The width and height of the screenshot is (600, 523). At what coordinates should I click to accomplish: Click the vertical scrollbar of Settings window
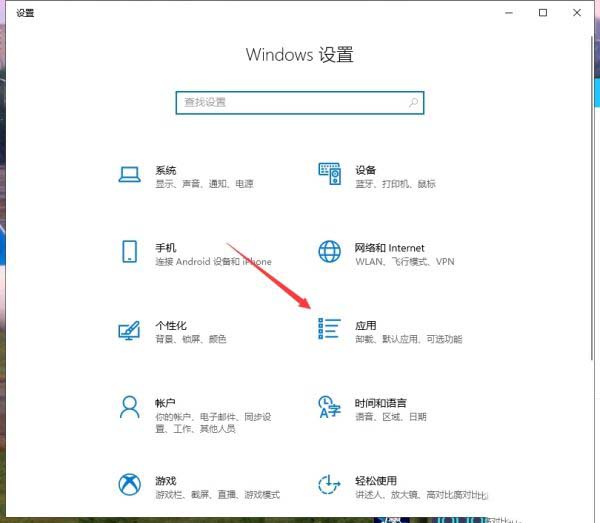pos(592,198)
